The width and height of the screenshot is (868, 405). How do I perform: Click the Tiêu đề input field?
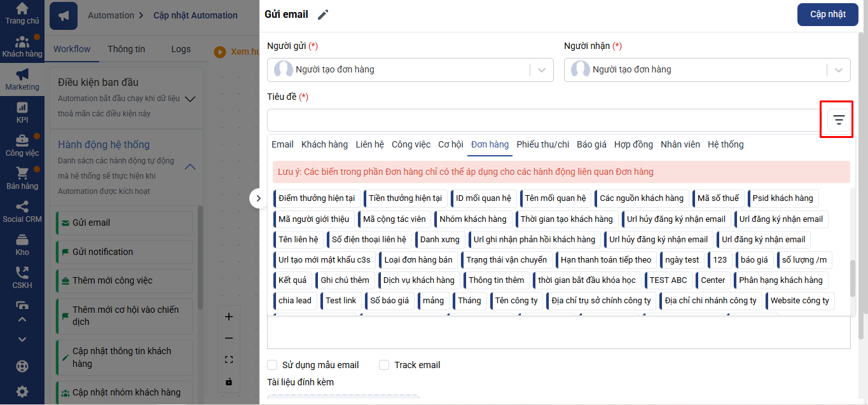pos(544,120)
